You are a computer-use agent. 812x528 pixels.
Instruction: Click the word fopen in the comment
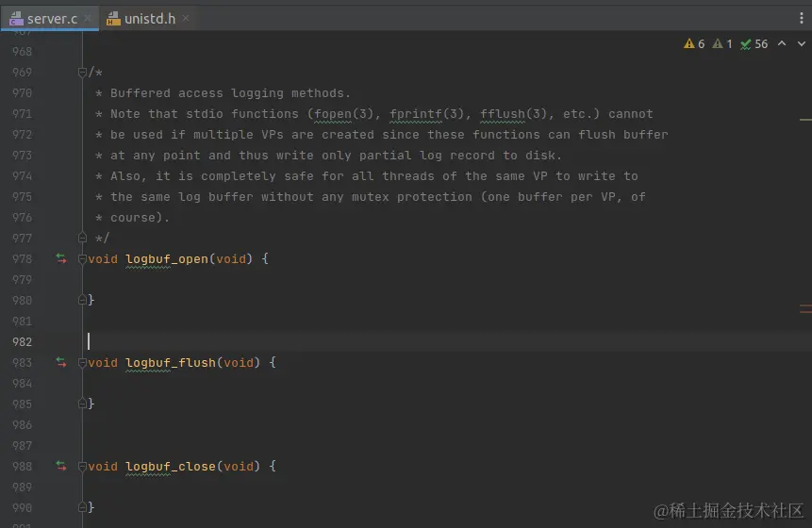click(333, 114)
